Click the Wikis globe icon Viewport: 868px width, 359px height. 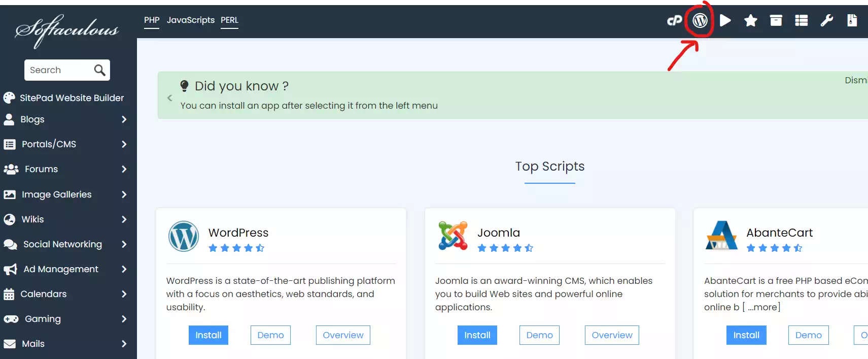[10, 219]
